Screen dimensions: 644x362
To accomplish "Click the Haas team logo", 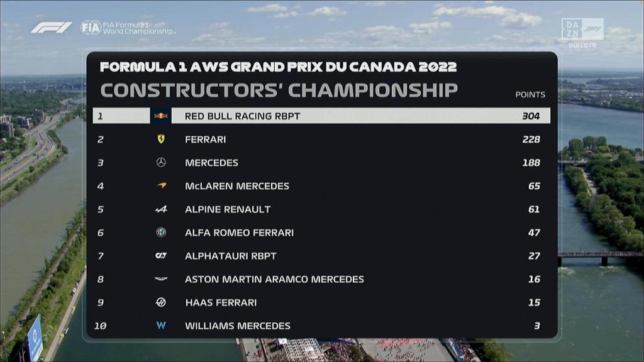I will pos(161,302).
